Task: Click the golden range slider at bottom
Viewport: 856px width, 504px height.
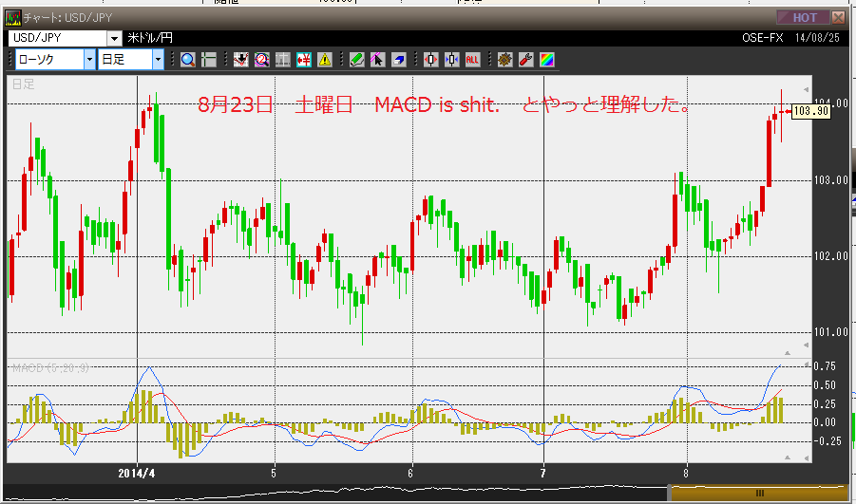Action: (759, 493)
